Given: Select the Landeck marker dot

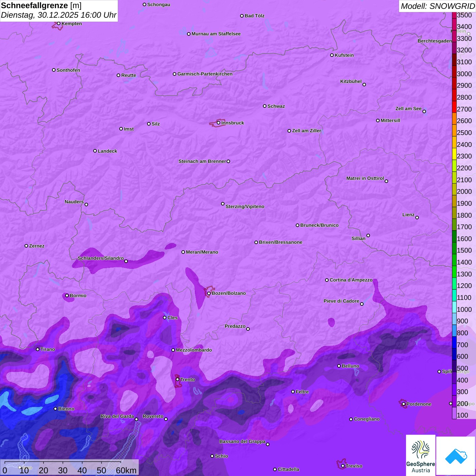Looking at the screenshot, I should point(95,151).
